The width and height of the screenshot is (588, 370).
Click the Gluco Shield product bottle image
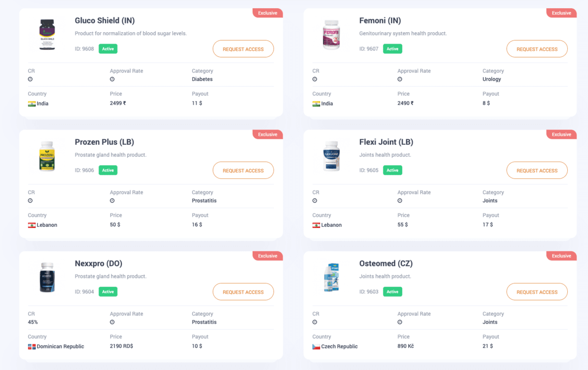(47, 35)
